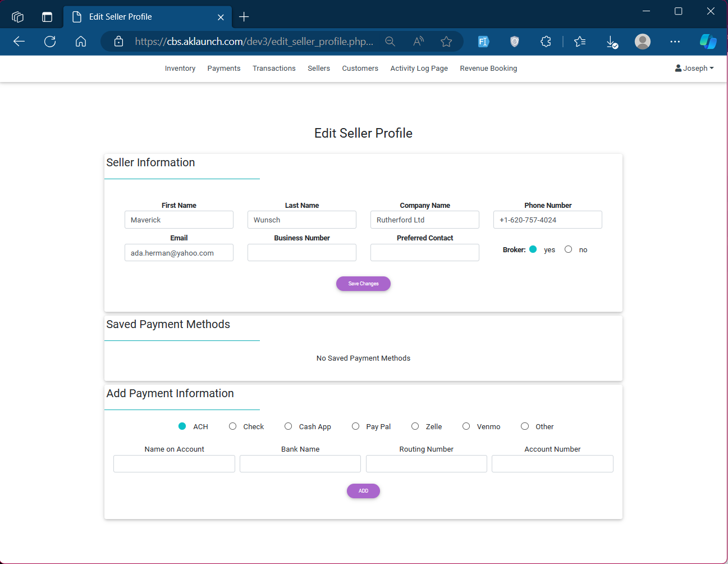The width and height of the screenshot is (728, 564).
Task: Navigate to the Revenue Booking page
Action: click(x=488, y=69)
